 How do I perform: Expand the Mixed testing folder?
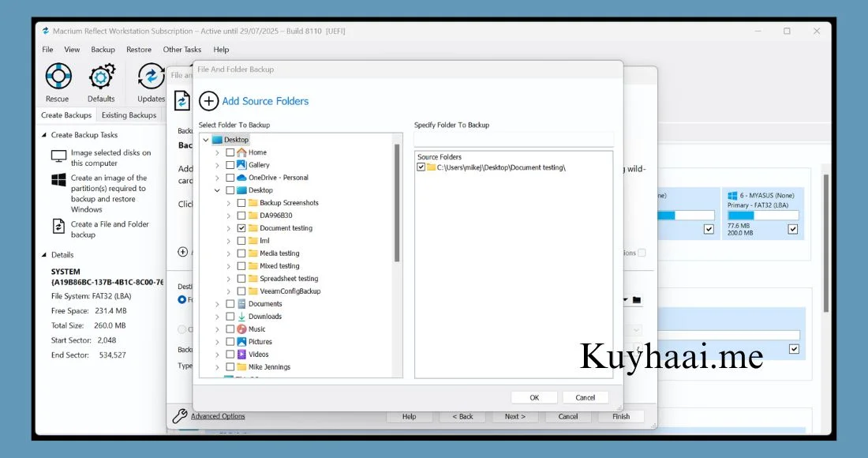tap(228, 266)
